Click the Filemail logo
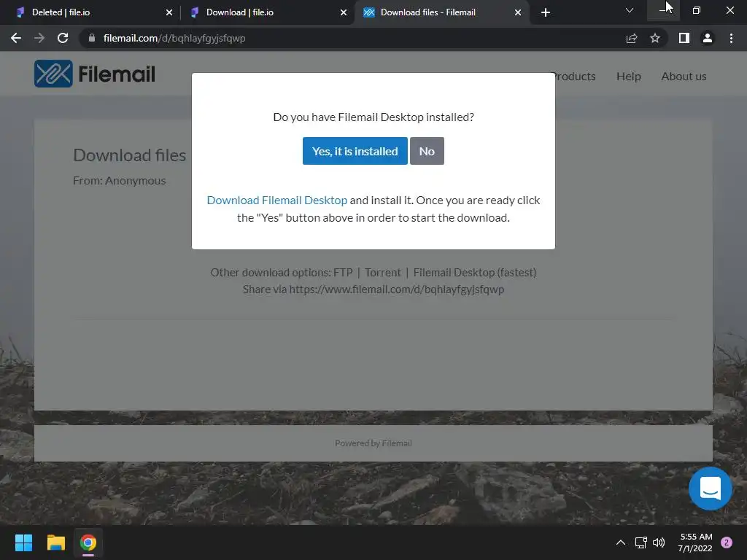 click(x=95, y=74)
